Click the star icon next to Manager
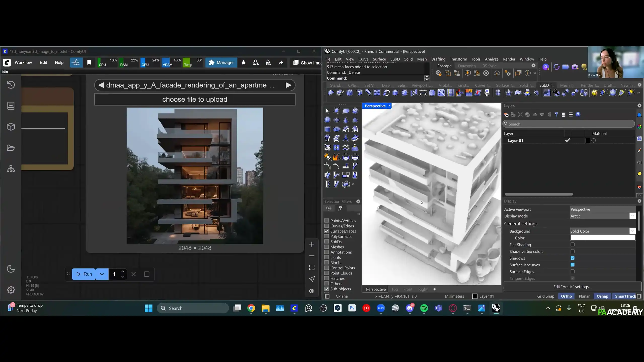Image resolution: width=644 pixels, height=362 pixels. click(x=243, y=62)
